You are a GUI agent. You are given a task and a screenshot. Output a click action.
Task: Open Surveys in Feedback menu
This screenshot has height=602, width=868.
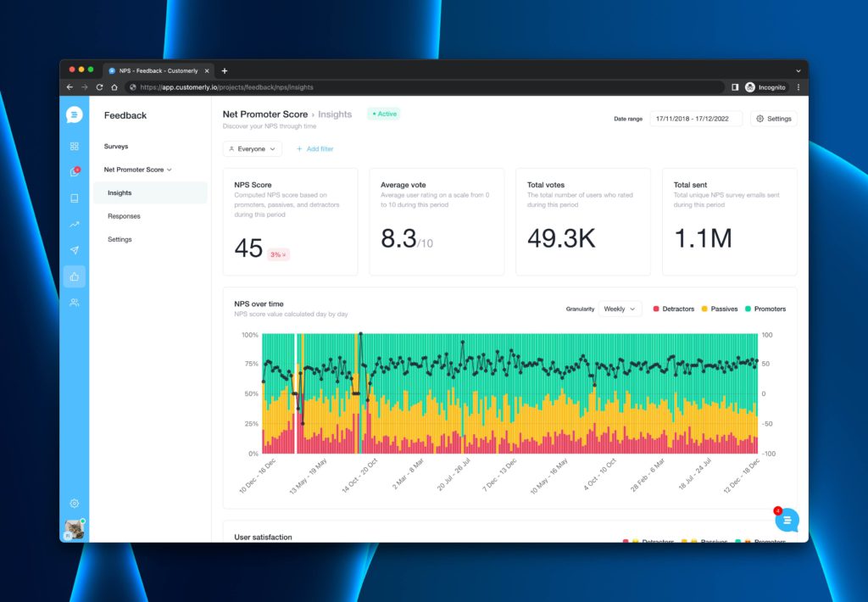[x=115, y=146]
